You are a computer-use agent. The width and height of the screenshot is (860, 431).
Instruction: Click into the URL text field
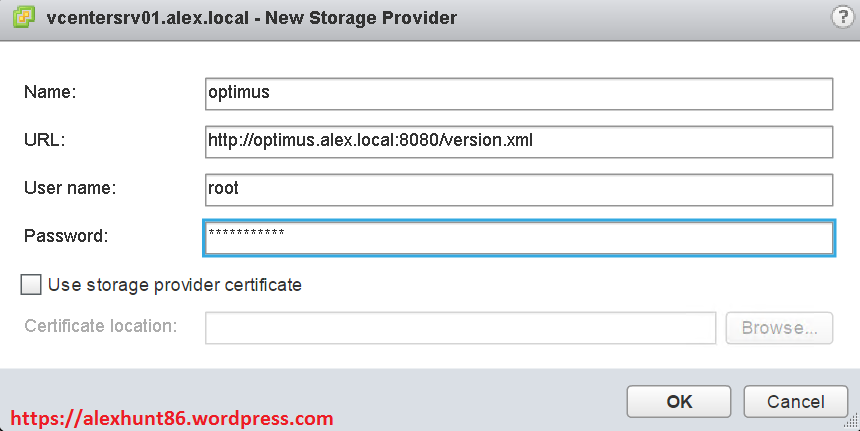518,141
